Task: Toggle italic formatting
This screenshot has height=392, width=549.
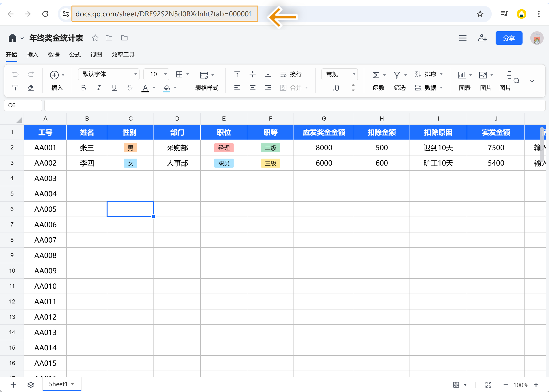Action: click(99, 88)
